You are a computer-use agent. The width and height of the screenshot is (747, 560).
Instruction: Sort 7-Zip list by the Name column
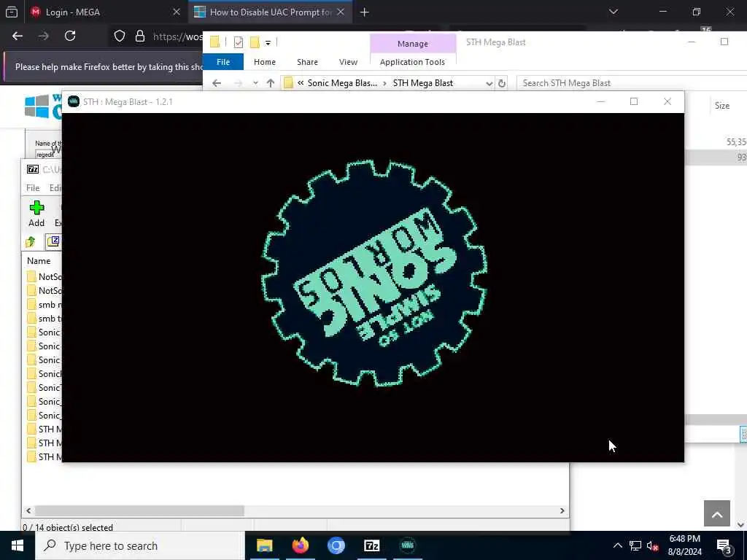pyautogui.click(x=39, y=261)
